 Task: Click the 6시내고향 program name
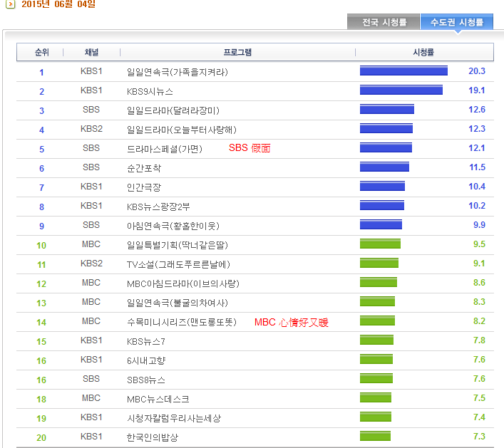[146, 360]
